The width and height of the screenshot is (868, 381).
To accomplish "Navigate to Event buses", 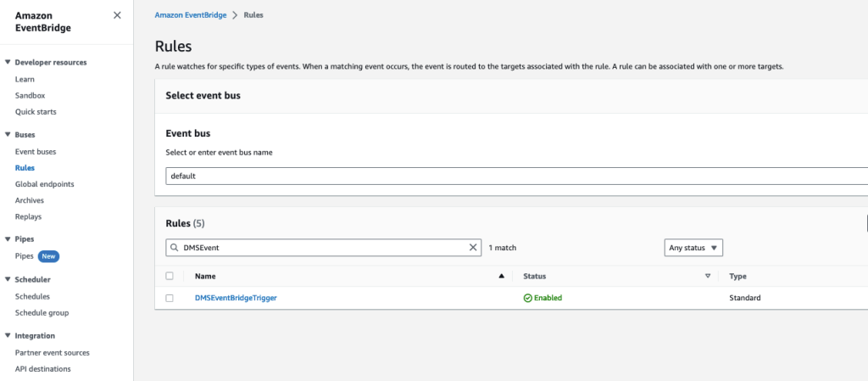I will pyautogui.click(x=36, y=152).
